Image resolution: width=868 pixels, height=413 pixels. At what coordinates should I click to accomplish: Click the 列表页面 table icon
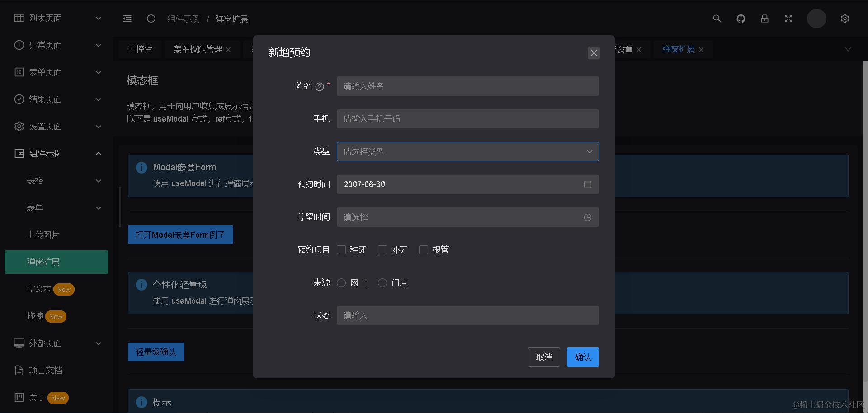(x=19, y=18)
